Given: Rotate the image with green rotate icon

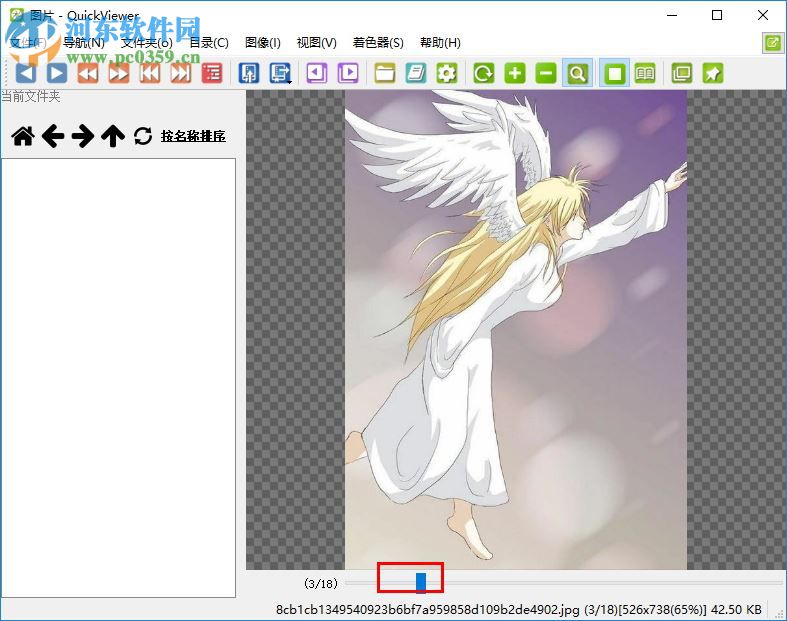Looking at the screenshot, I should 484,73.
